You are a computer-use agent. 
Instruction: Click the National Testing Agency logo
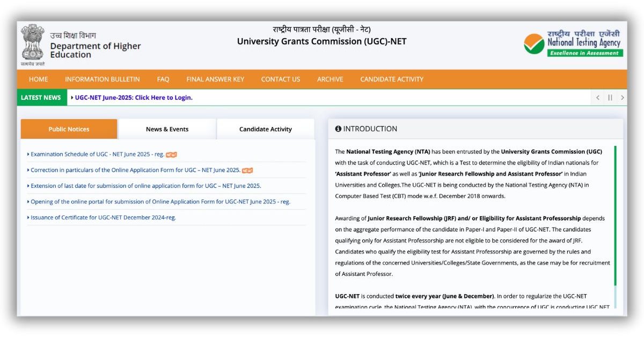point(573,43)
